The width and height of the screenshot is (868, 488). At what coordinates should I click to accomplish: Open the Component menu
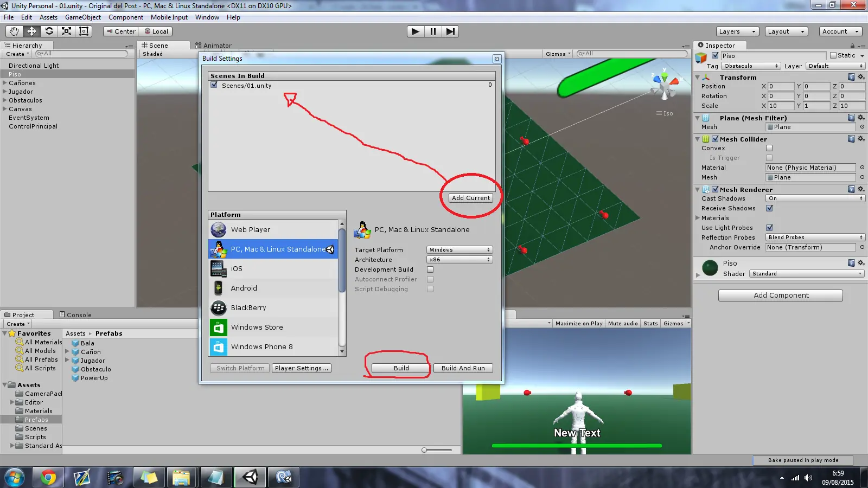[x=126, y=17]
